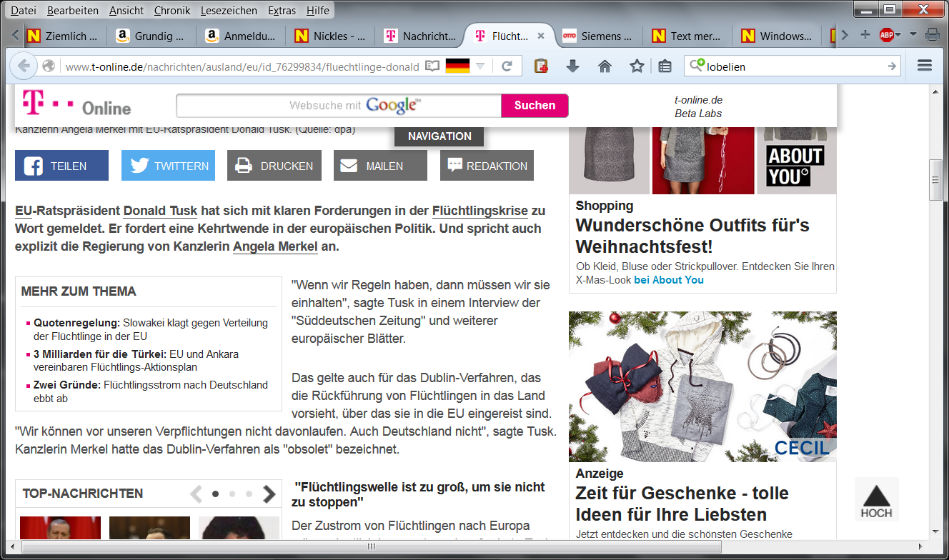Switch to the Ziemlich tab
This screenshot has width=949, height=560.
pos(61,36)
